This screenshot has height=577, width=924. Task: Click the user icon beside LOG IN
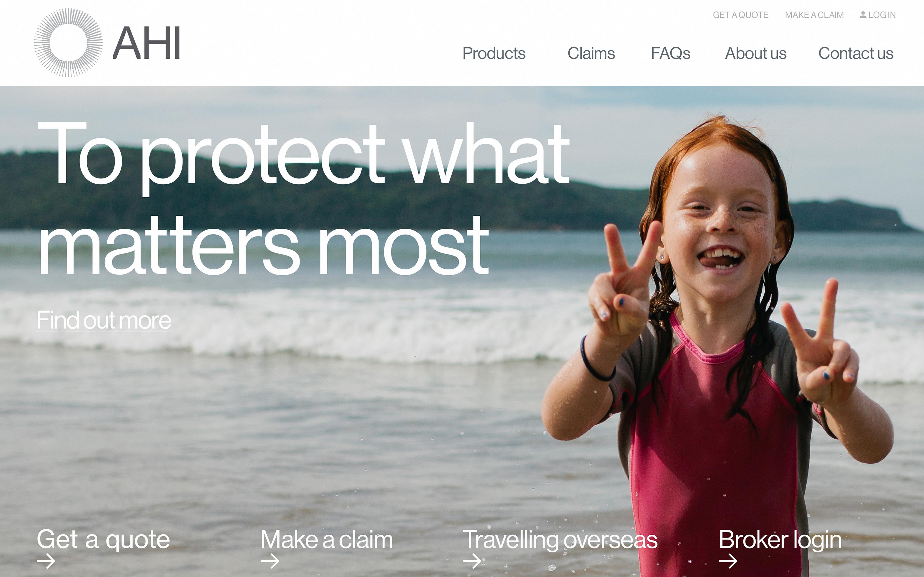click(x=863, y=15)
